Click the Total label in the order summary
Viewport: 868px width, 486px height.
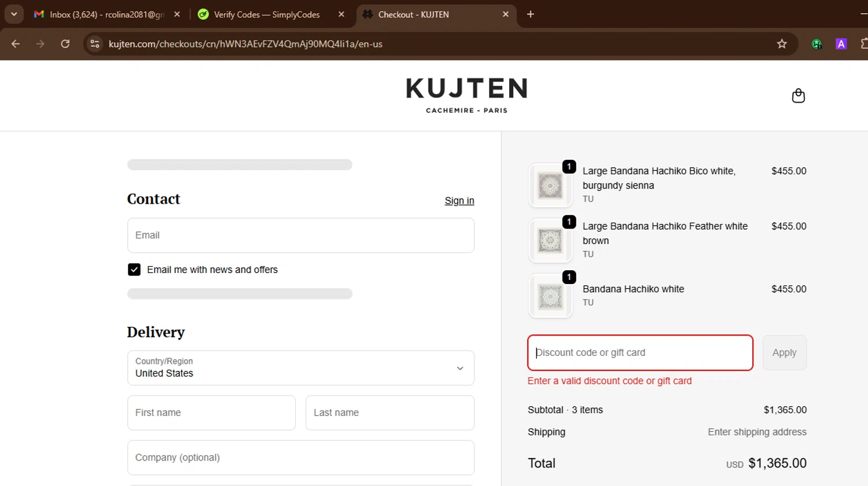point(542,463)
